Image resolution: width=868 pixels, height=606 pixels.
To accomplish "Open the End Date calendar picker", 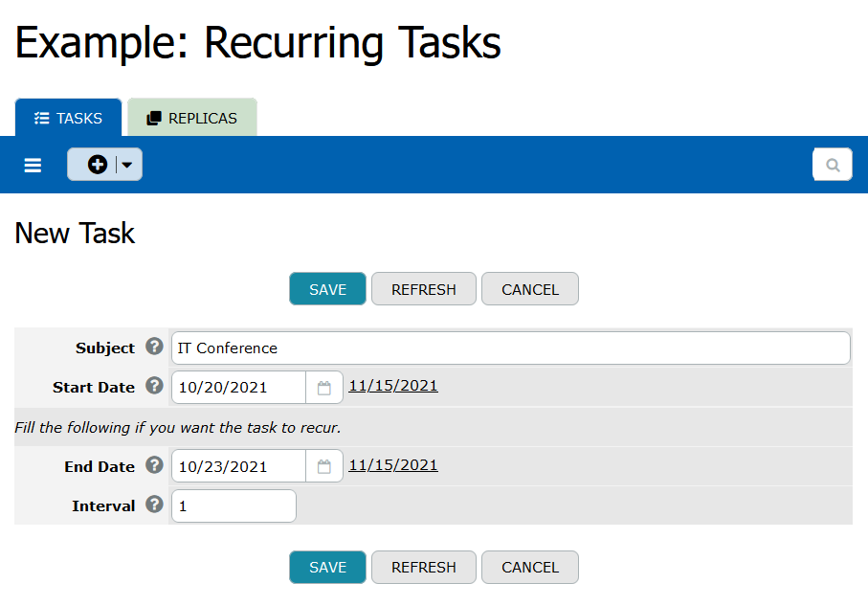I will coord(324,466).
